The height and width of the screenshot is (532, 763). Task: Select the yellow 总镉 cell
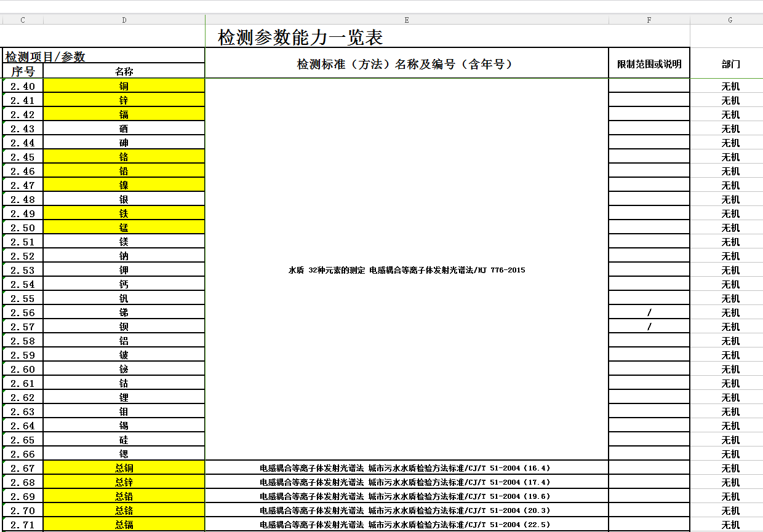pos(124,524)
